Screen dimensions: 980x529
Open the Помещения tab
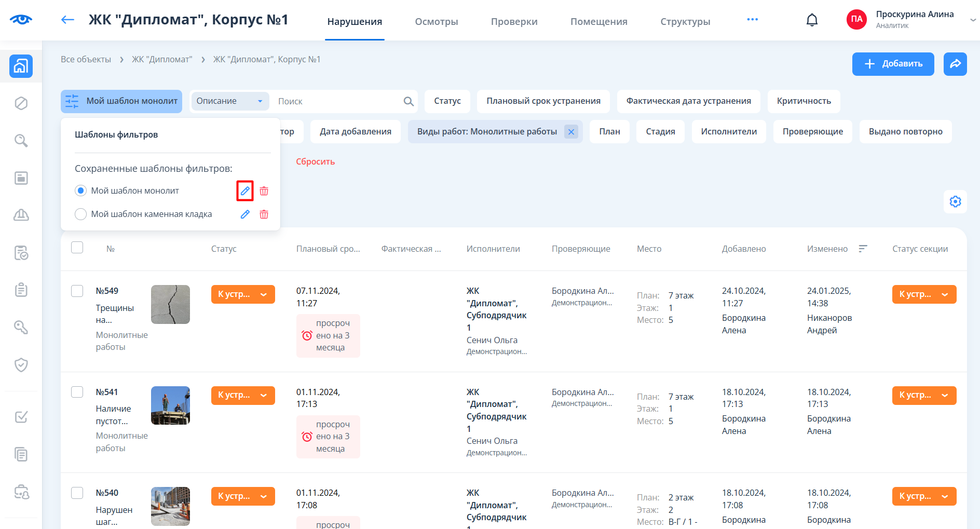(x=598, y=22)
